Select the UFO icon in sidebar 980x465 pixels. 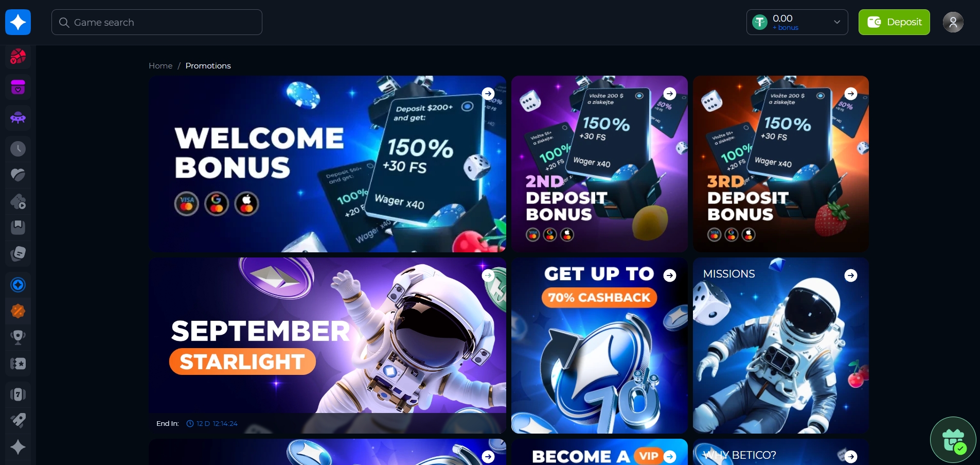click(x=18, y=118)
